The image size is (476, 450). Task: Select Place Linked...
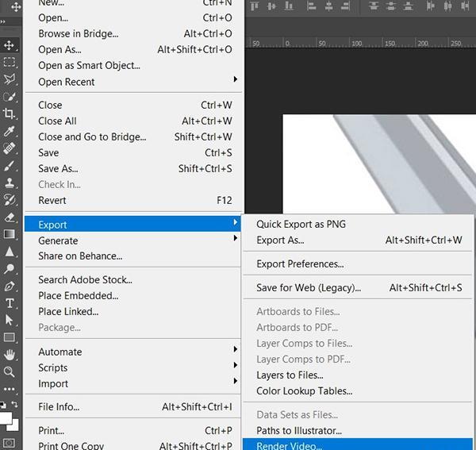tap(133, 312)
